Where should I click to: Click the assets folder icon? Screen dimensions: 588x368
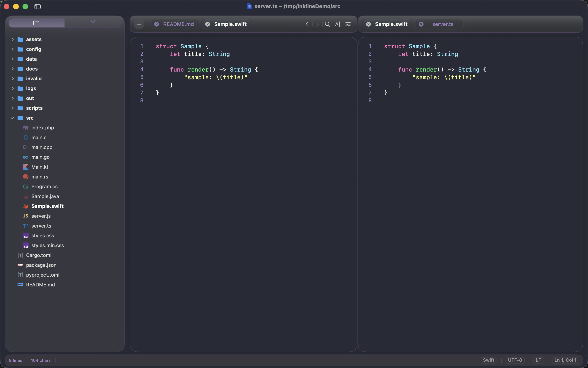pyautogui.click(x=20, y=39)
